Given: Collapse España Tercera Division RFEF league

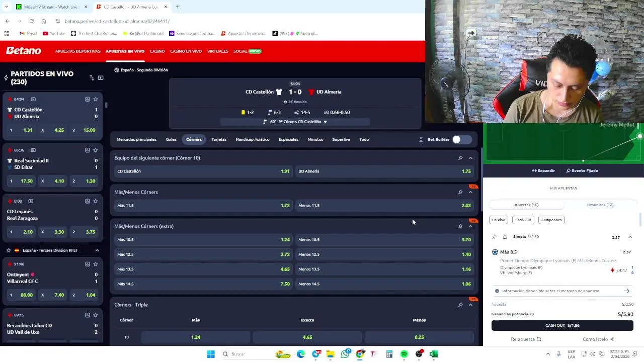Looking at the screenshot, I should pos(97,250).
